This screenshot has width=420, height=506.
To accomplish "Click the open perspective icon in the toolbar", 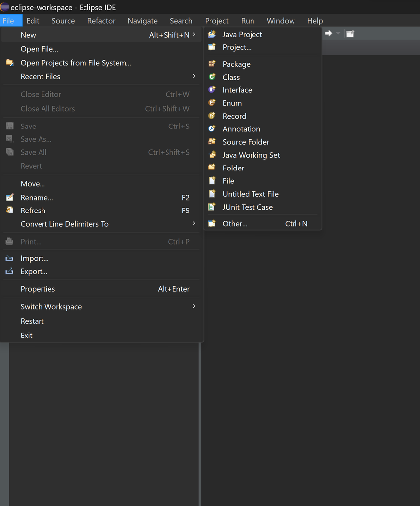I will 350,34.
